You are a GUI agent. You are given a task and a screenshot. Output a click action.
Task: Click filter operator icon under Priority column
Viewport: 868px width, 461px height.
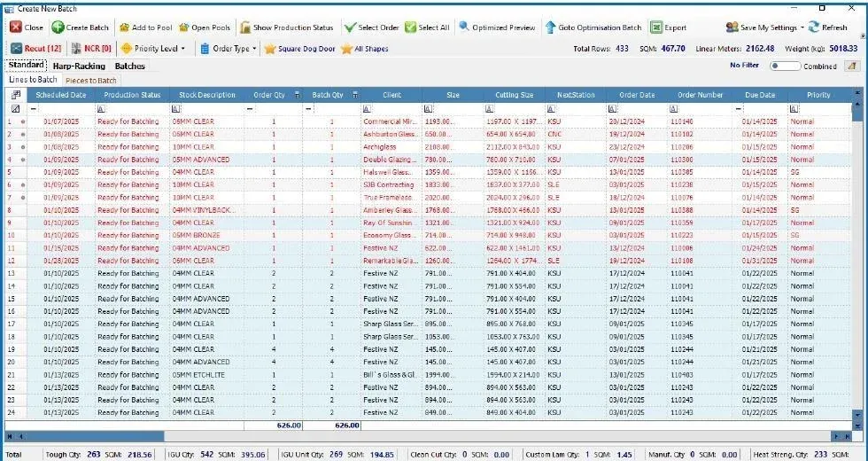[794, 108]
